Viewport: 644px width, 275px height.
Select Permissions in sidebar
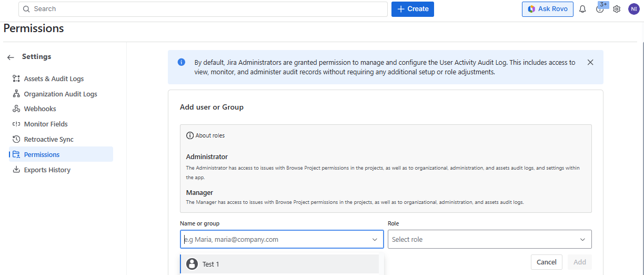coord(61,154)
